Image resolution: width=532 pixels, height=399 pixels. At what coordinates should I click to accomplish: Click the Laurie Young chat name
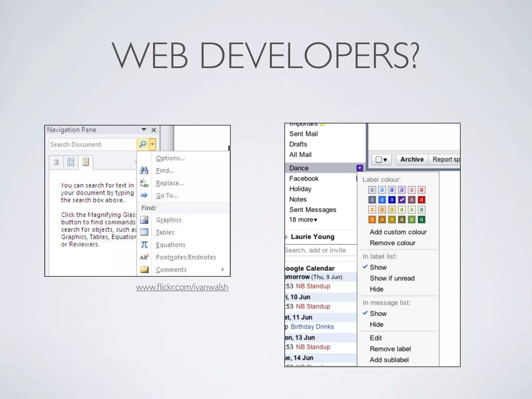pyautogui.click(x=312, y=237)
